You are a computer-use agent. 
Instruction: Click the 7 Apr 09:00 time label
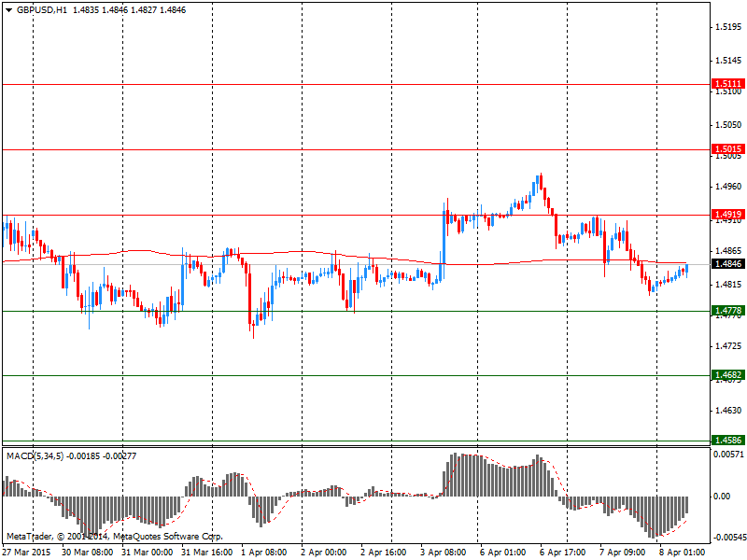point(623,553)
